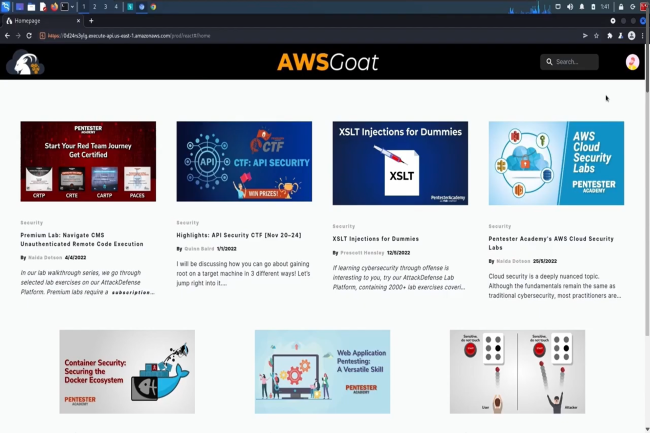Open the Red Team Journey post image

tap(88, 161)
